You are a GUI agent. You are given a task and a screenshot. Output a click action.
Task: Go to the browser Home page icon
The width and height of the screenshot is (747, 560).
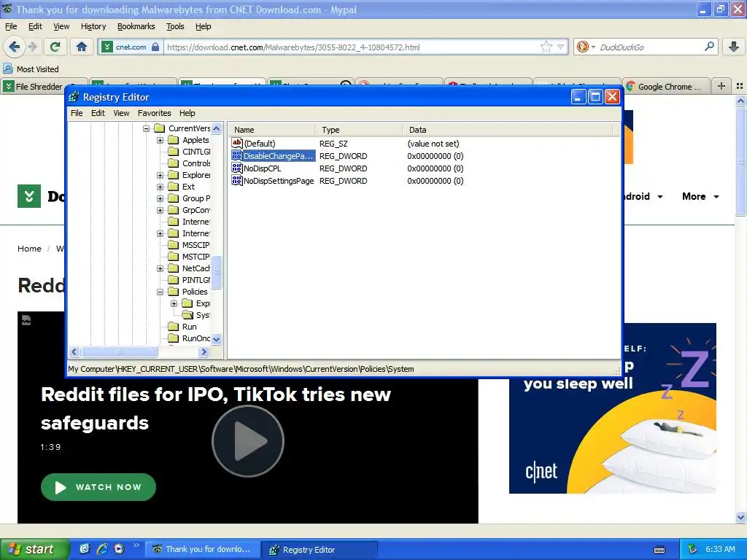82,47
